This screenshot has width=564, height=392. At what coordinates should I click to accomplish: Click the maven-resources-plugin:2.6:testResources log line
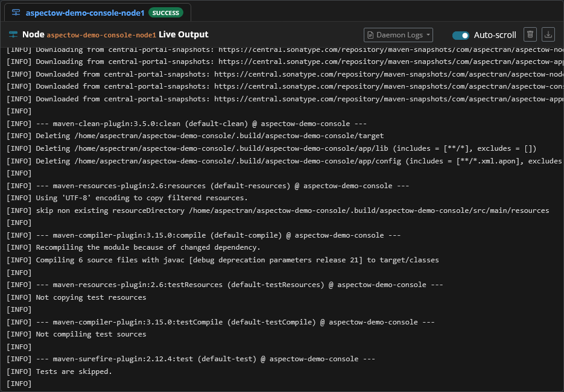225,285
